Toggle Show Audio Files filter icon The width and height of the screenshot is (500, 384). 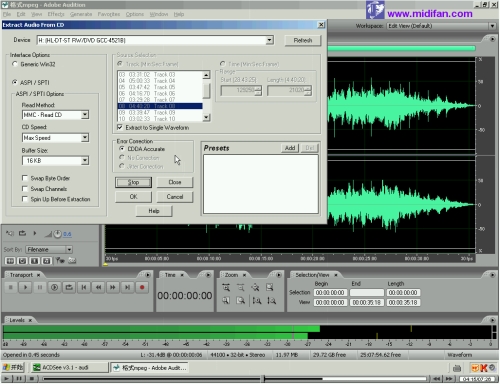click(x=10, y=261)
